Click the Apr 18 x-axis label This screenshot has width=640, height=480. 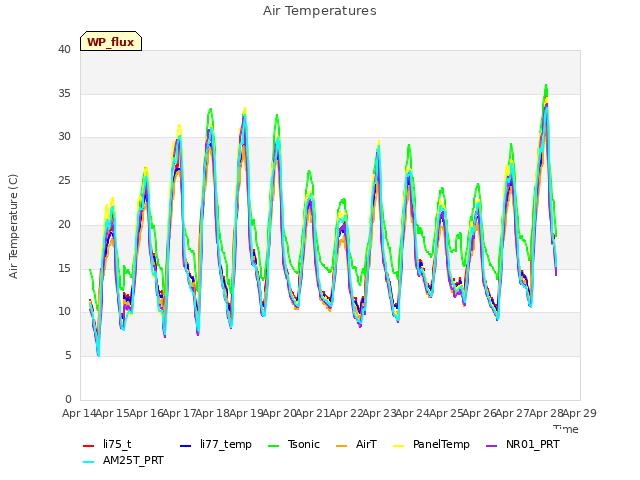pos(213,413)
